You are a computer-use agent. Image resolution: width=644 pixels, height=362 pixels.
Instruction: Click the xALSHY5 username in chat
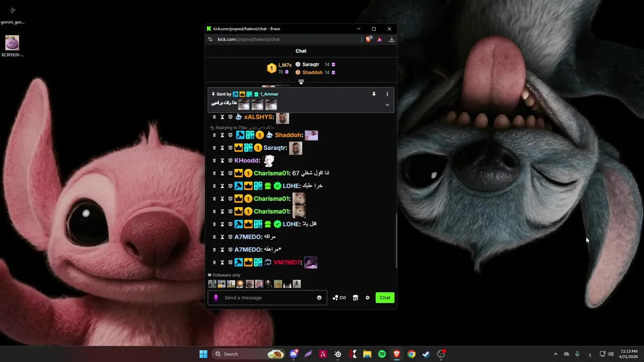259,117
